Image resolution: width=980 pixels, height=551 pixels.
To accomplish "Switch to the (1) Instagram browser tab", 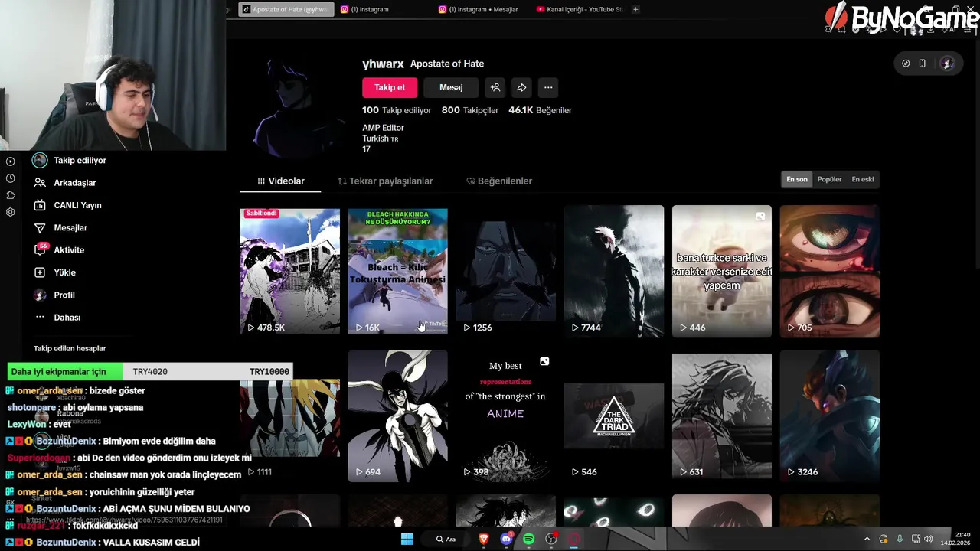I will [369, 9].
